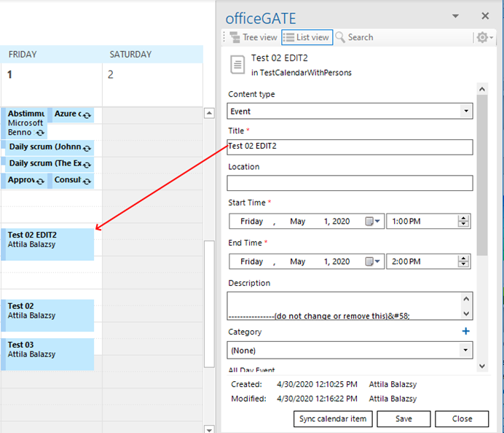Viewport: 504px width, 433px height.
Task: Increase Start Time with the up spinner
Action: point(464,218)
